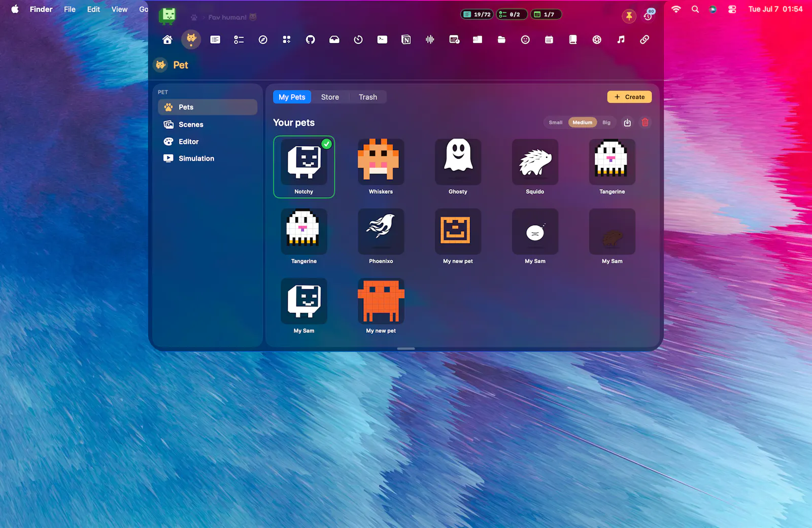This screenshot has width=812, height=528.
Task: Select My Sam brown frog pet
Action: pos(612,236)
